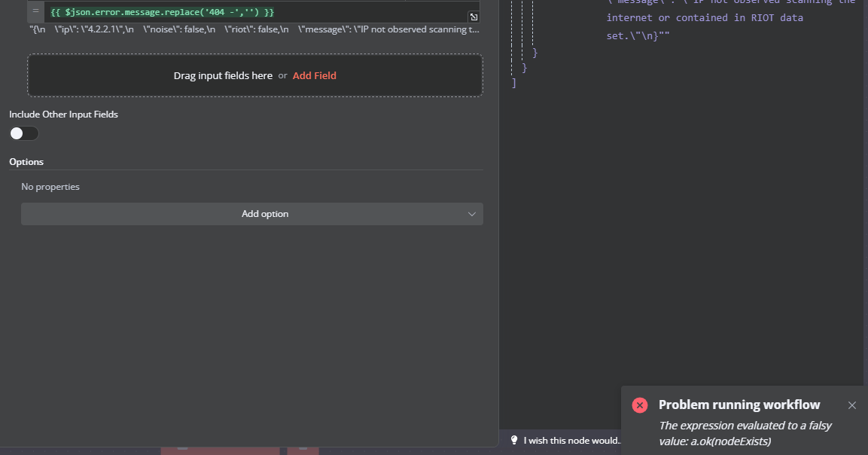
Task: Click the fx equals toggle beside expression
Action: [x=36, y=11]
